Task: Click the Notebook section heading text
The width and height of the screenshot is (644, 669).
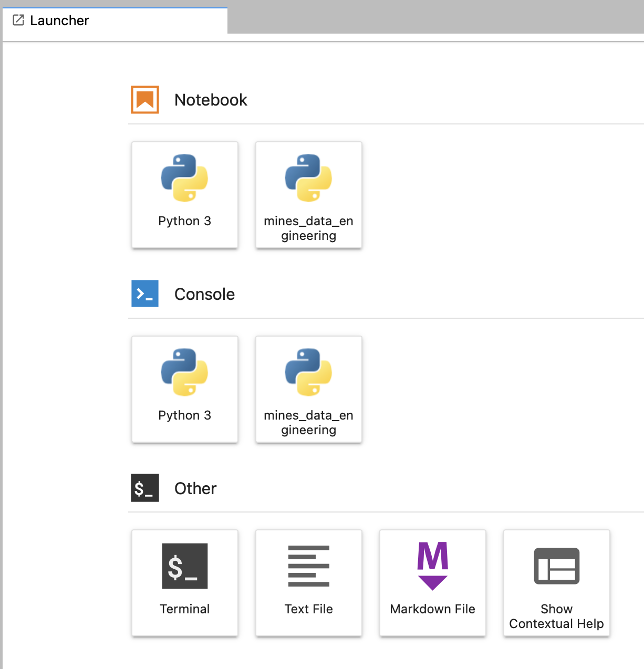Action: pos(211,100)
